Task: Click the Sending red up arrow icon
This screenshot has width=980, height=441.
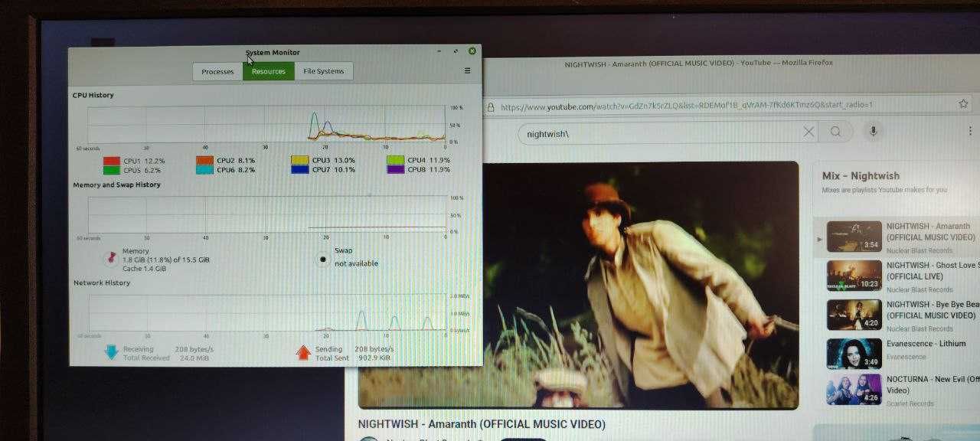Action: [303, 352]
